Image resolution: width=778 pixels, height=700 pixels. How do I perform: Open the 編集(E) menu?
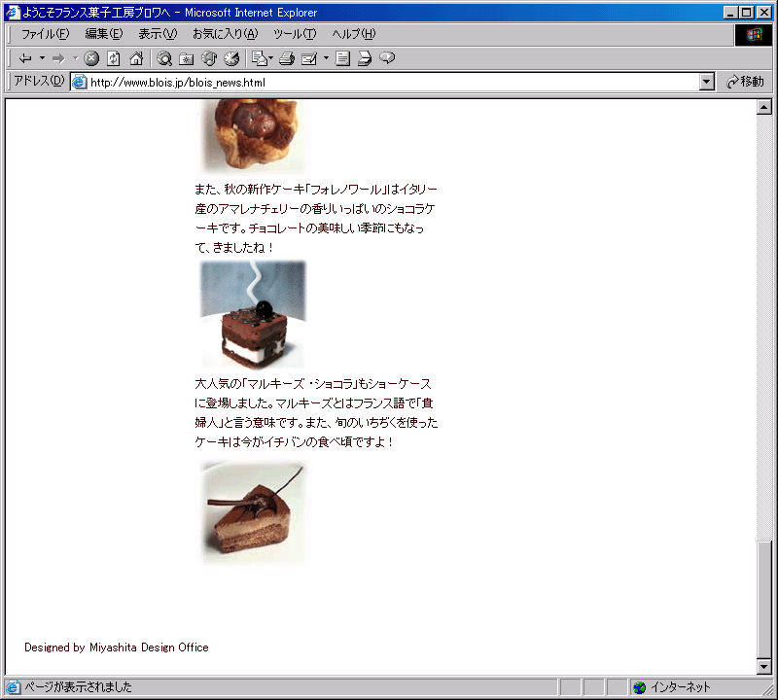coord(104,34)
